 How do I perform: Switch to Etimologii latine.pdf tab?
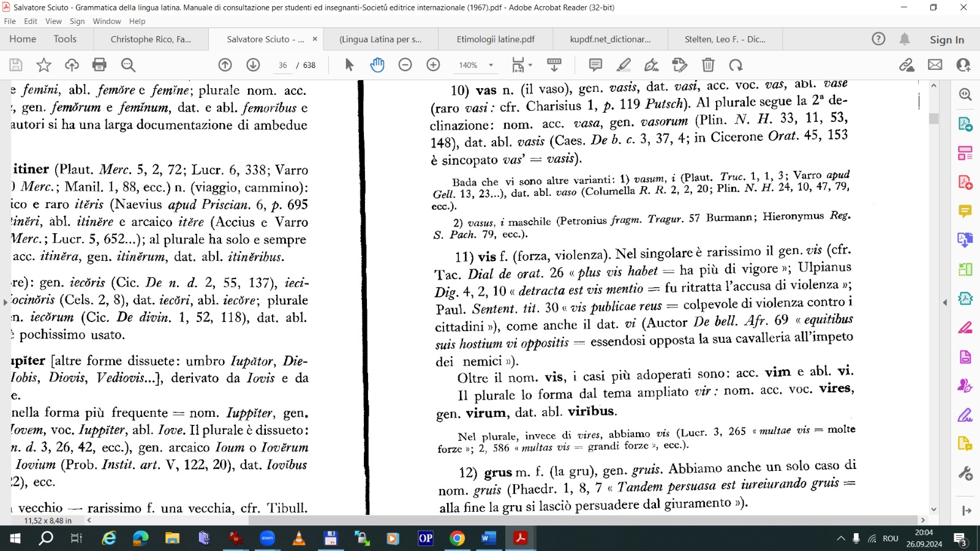496,39
